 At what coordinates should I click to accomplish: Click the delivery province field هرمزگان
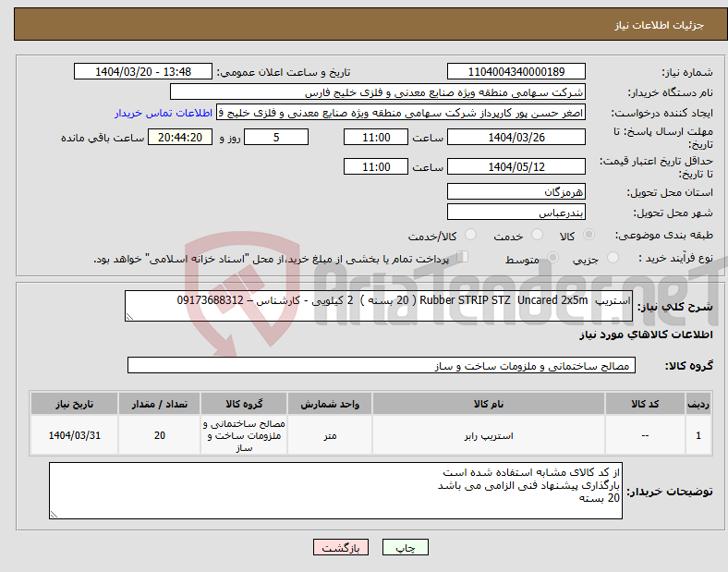(x=516, y=191)
